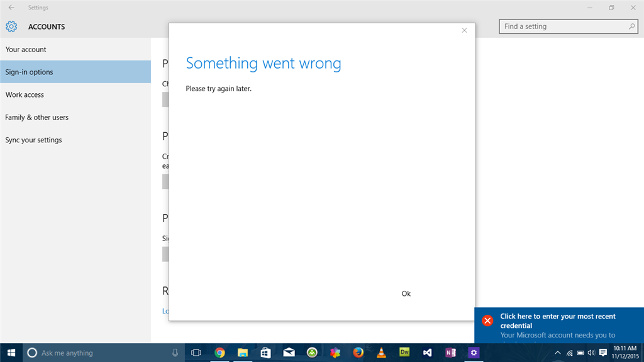Click the battery status tray icon
Viewport: 644px width, 362px height.
pos(580,353)
